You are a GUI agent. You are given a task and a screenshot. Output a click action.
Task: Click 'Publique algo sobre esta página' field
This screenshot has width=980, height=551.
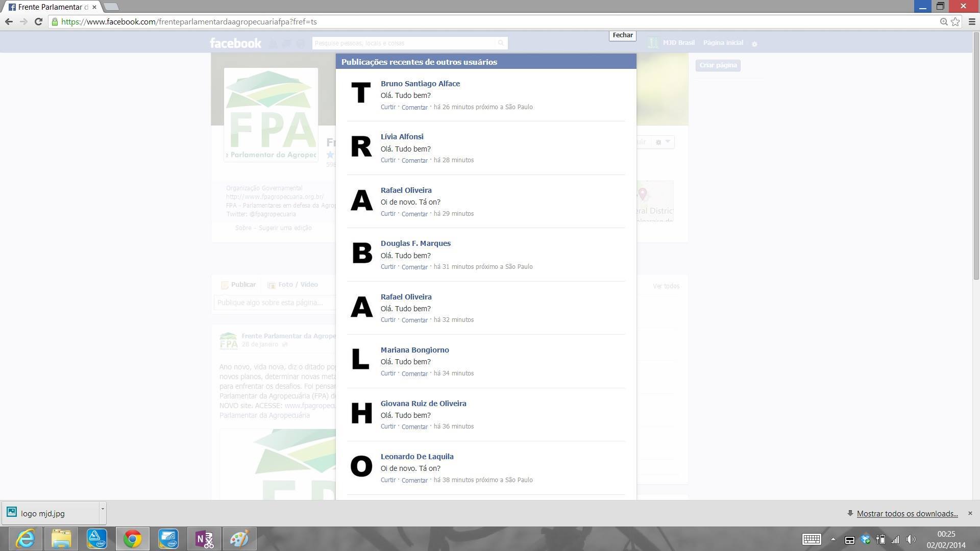point(275,303)
